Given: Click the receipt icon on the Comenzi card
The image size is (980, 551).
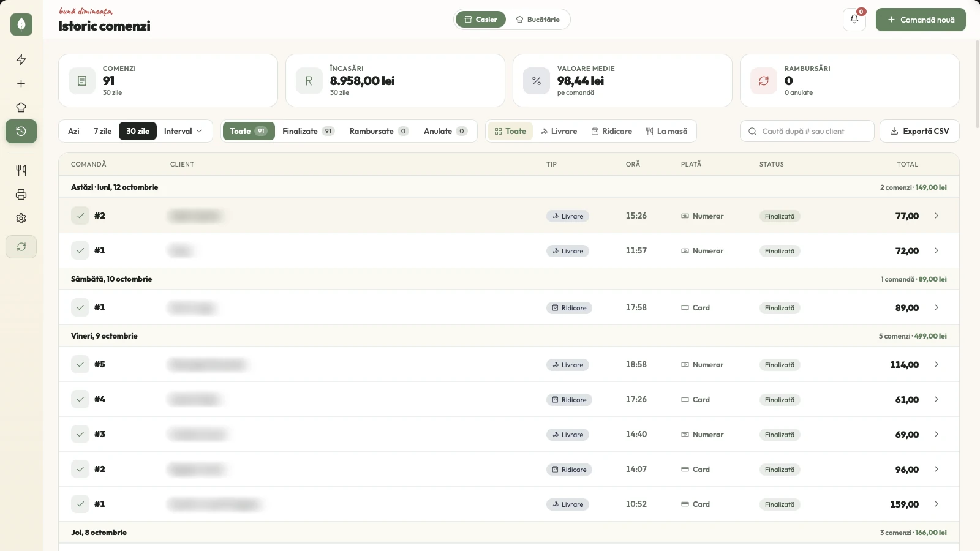Looking at the screenshot, I should click(x=82, y=81).
